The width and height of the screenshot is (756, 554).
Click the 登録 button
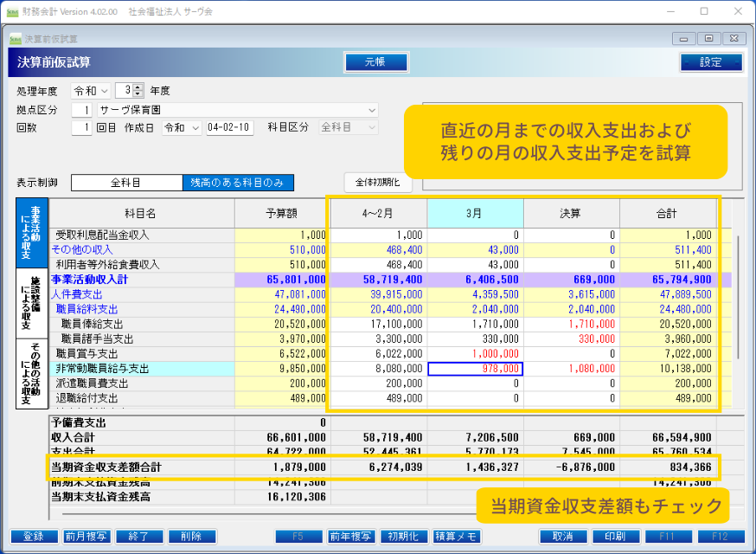[35, 537]
